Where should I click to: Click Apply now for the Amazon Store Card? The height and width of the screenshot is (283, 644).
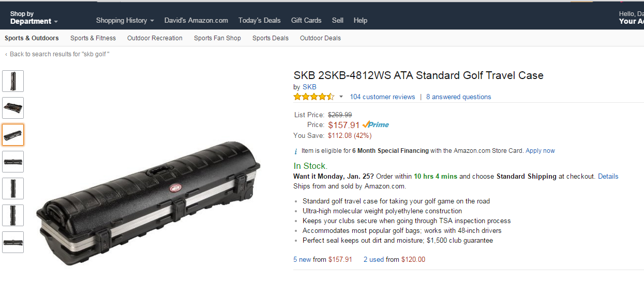pyautogui.click(x=540, y=151)
